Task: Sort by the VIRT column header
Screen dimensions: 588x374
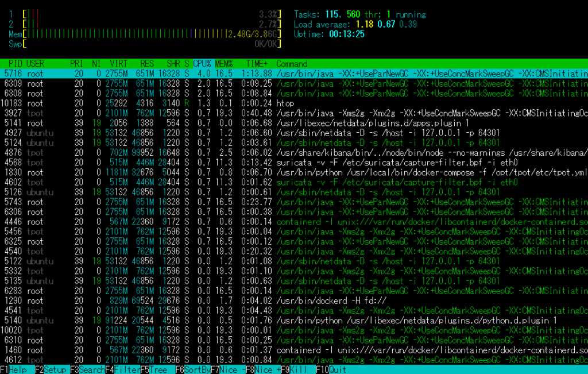Action: click(118, 64)
